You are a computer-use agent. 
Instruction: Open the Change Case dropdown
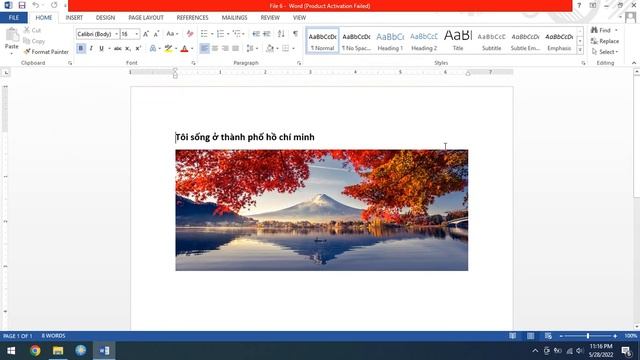tap(173, 34)
